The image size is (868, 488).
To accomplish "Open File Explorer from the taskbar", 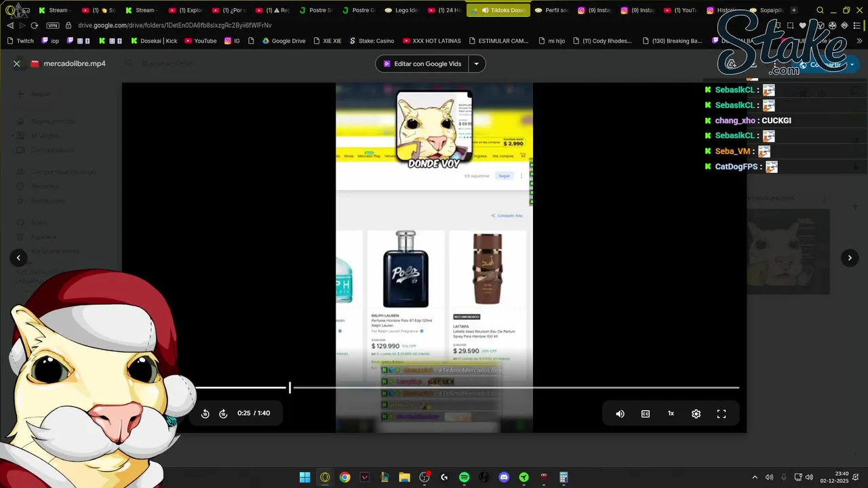I will click(x=404, y=477).
